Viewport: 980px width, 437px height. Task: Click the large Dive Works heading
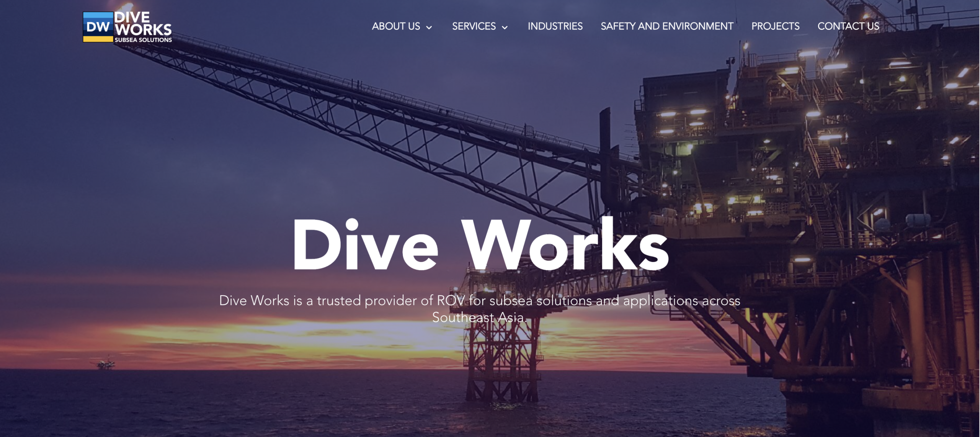480,244
